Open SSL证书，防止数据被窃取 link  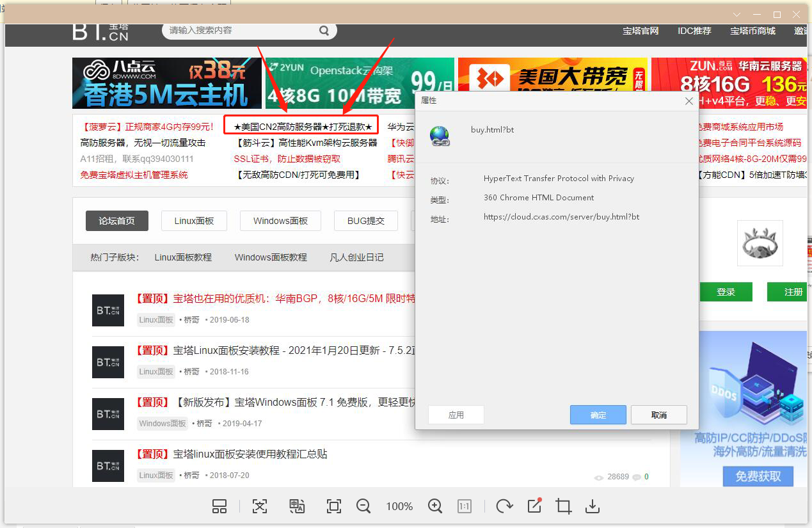pos(287,159)
